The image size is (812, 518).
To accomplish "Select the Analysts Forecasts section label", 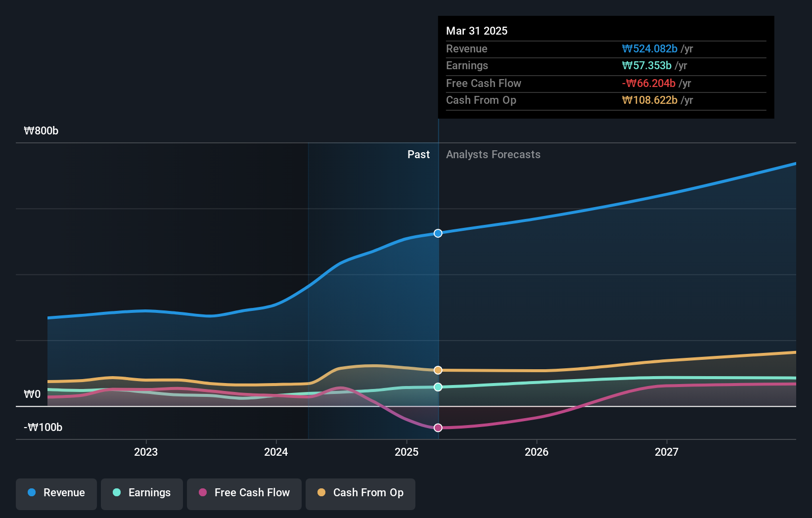I will tap(493, 154).
